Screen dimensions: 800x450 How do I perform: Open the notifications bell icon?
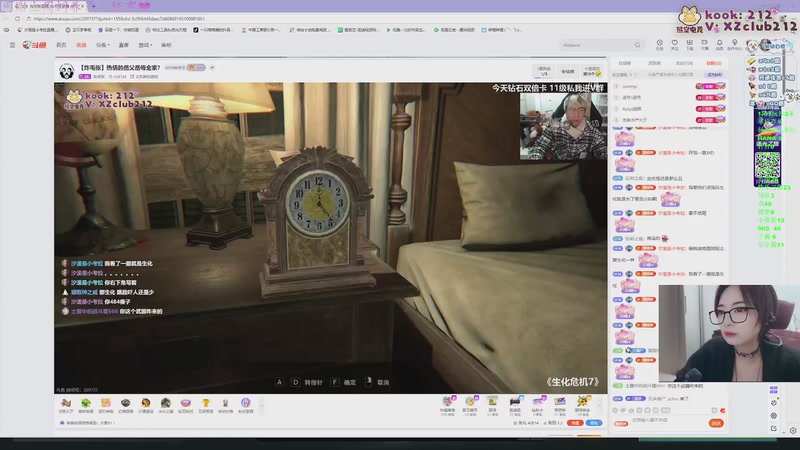coord(719,44)
